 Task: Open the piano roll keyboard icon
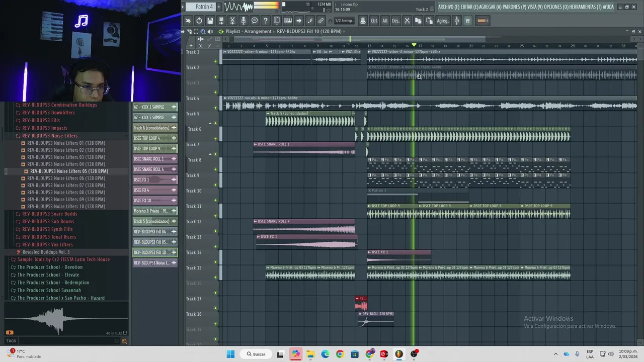(288, 21)
